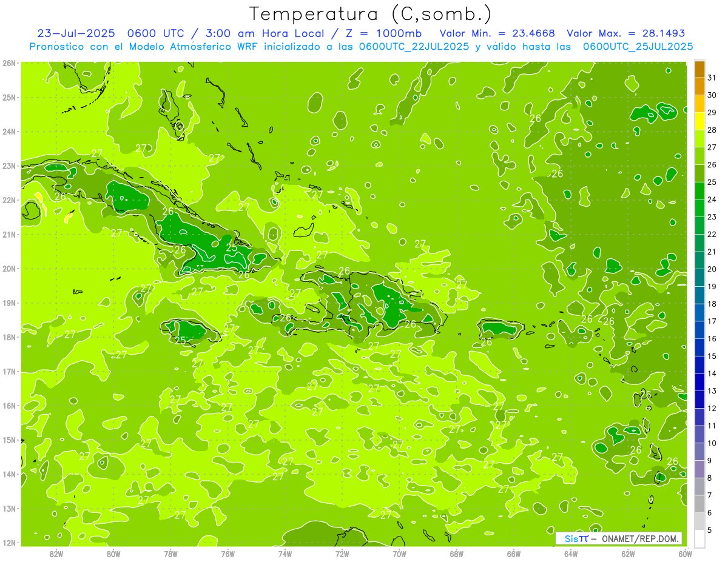The width and height of the screenshot is (728, 562).
Task: Click the "15N" latitude axis label
Action: tap(8, 440)
